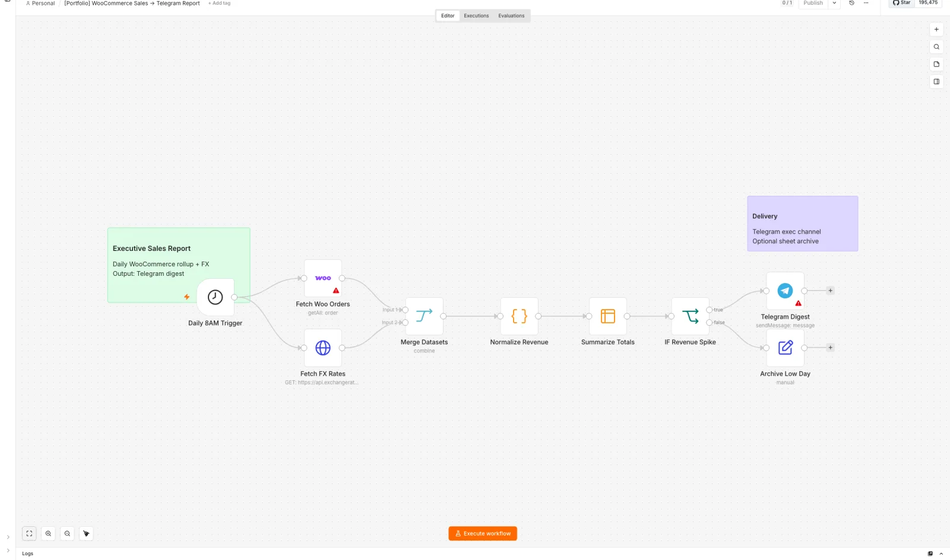The width and height of the screenshot is (950, 560).
Task: Select the Archive Low Day node
Action: (785, 348)
